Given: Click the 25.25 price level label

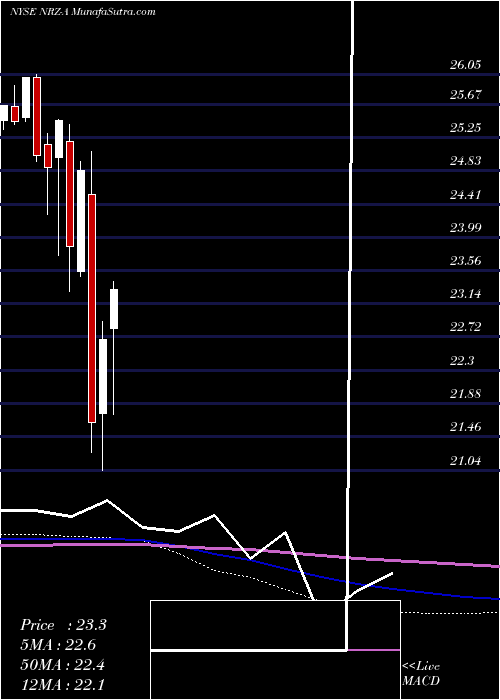Looking at the screenshot, I should click(x=465, y=128).
